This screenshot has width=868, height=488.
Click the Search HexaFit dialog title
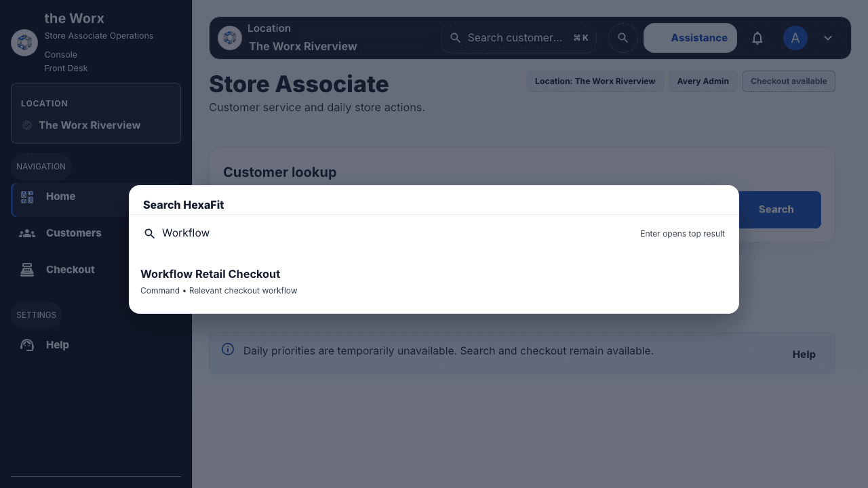(x=183, y=205)
